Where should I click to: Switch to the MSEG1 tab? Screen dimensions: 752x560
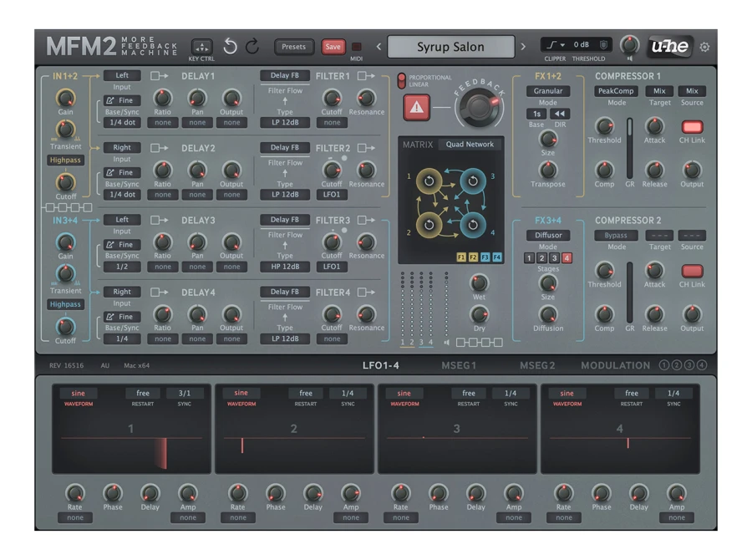pyautogui.click(x=459, y=365)
